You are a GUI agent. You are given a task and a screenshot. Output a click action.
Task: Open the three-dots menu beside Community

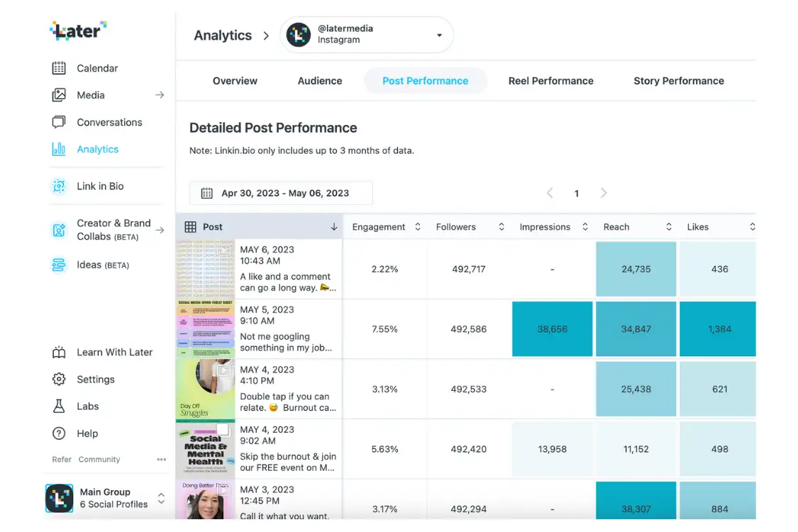coord(161,459)
